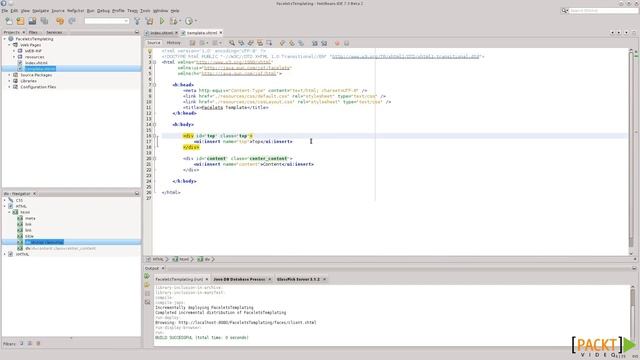Click the Quick Search input field
The height and width of the screenshot is (360, 640).
[603, 11]
